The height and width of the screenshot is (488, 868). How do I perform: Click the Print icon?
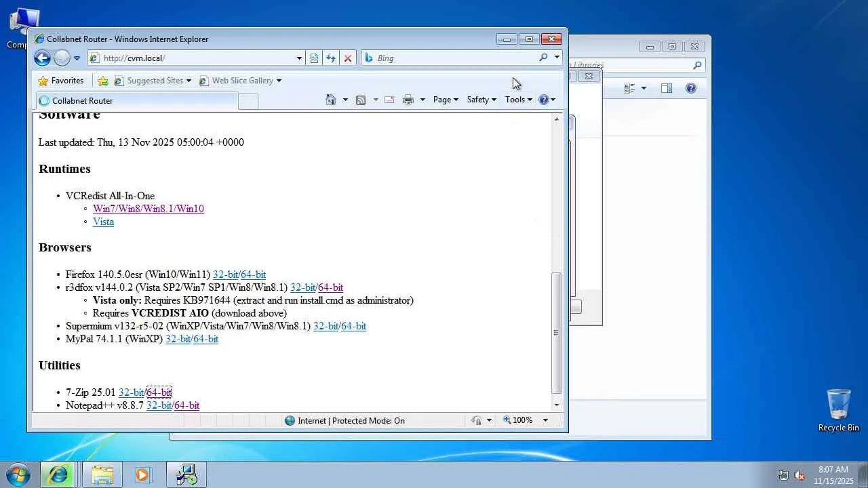click(x=408, y=100)
